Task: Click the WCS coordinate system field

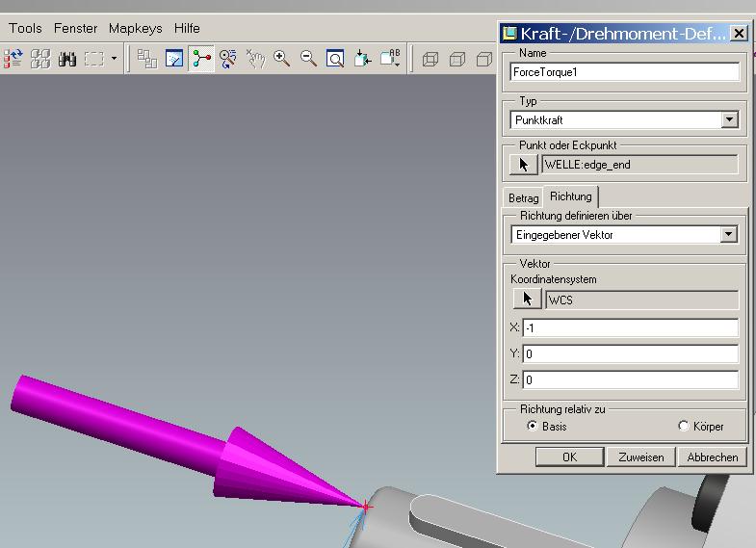Action: coord(641,300)
